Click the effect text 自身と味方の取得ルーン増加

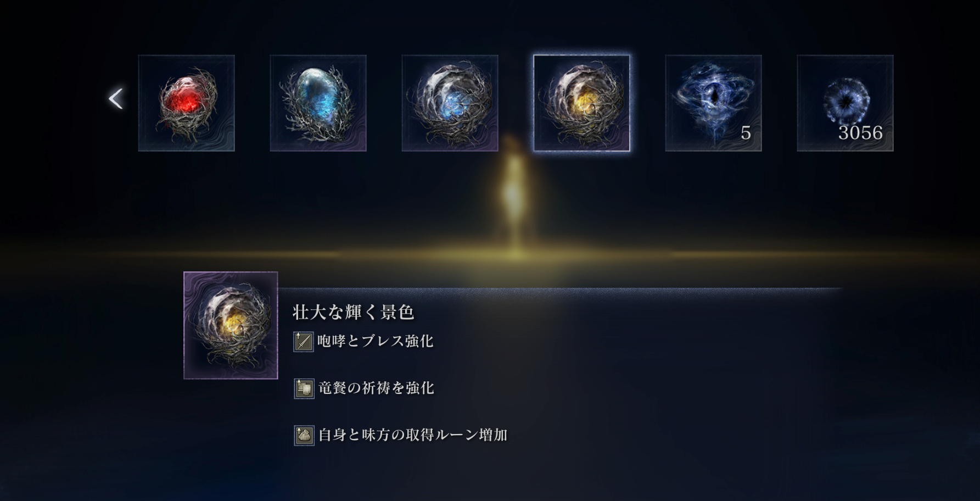(x=413, y=435)
